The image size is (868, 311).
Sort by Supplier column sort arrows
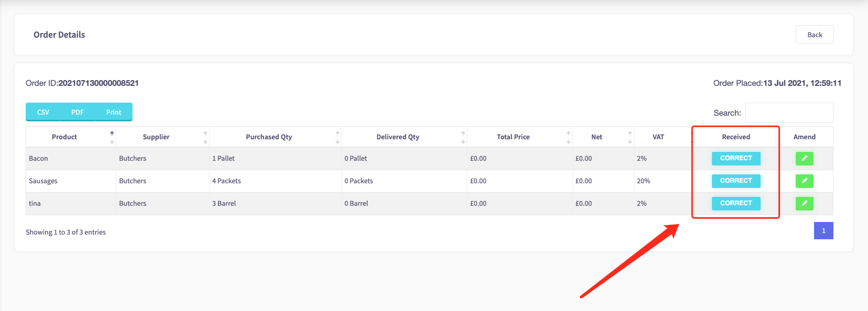click(x=205, y=137)
